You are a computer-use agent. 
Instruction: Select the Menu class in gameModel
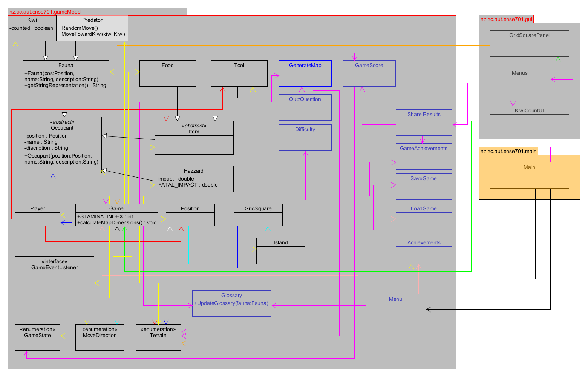396,307
